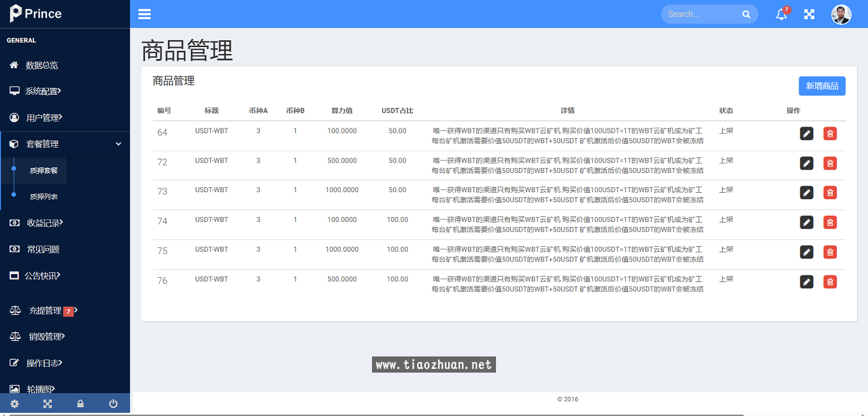Click edit pencil for product 74

tap(807, 222)
